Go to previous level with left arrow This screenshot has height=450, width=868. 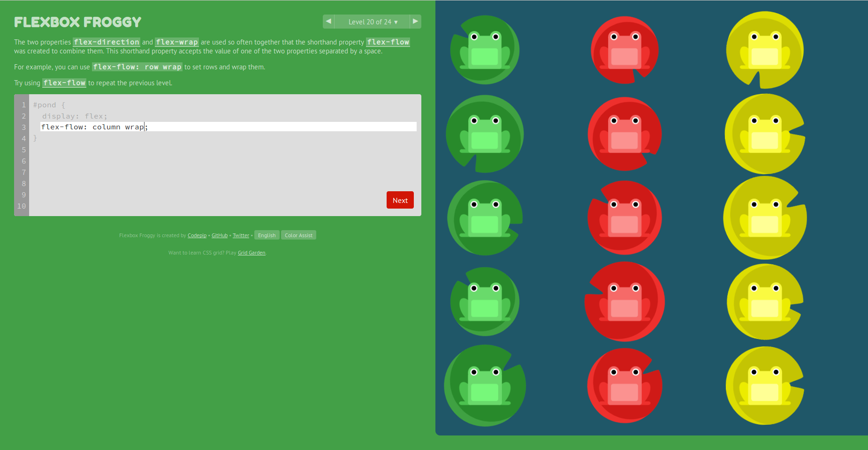point(328,22)
